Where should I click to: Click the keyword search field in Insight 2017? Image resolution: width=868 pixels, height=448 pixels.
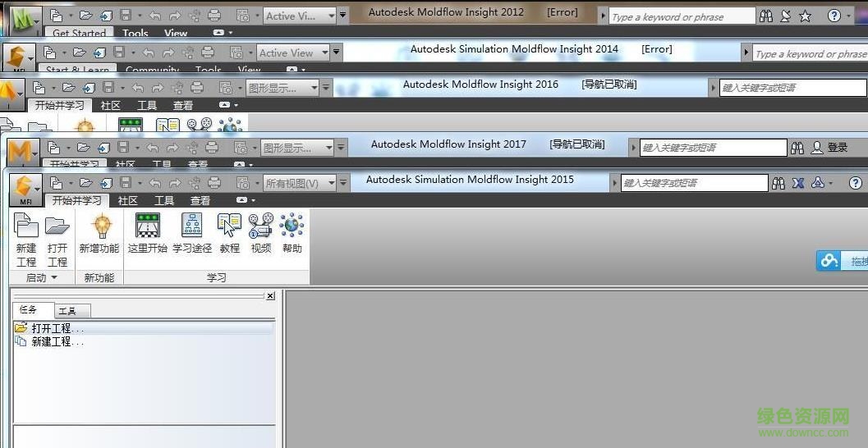pos(713,148)
